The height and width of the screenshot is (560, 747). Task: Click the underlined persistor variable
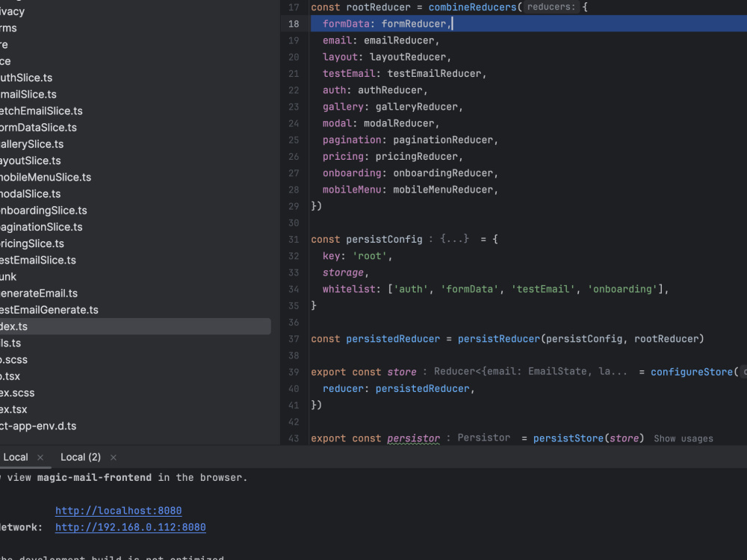coord(414,438)
